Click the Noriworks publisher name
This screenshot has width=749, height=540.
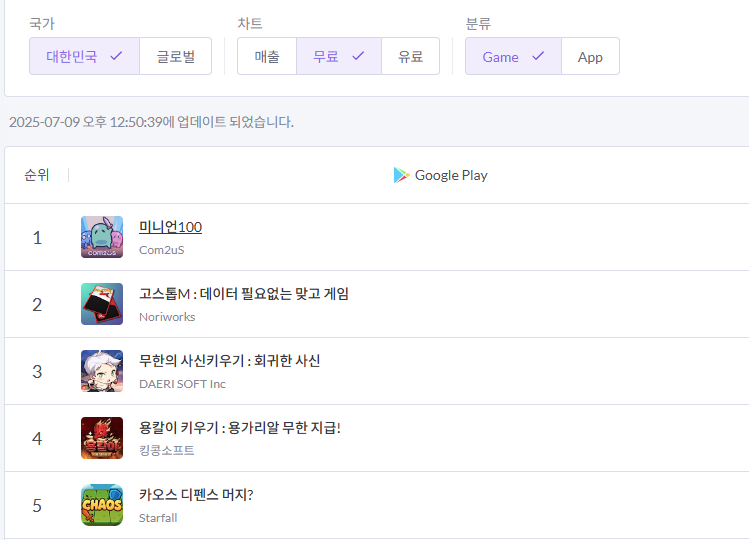pos(167,317)
